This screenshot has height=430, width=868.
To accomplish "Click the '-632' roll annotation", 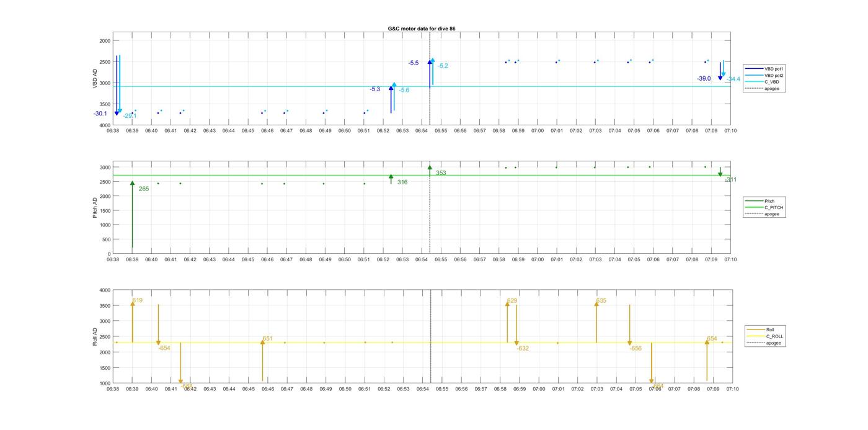I will point(523,349).
